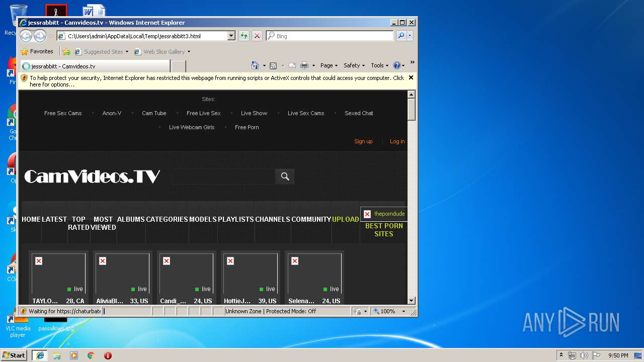
Task: Open the media player taskbar icon
Action: 74,355
